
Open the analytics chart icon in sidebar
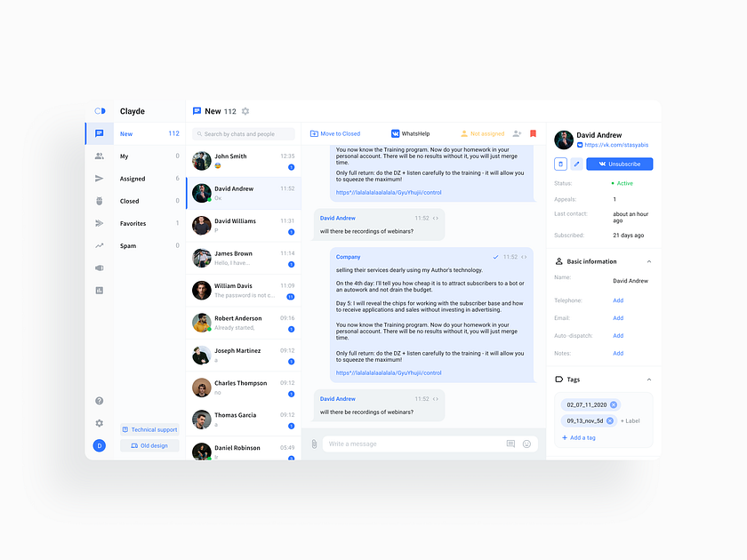tap(100, 291)
